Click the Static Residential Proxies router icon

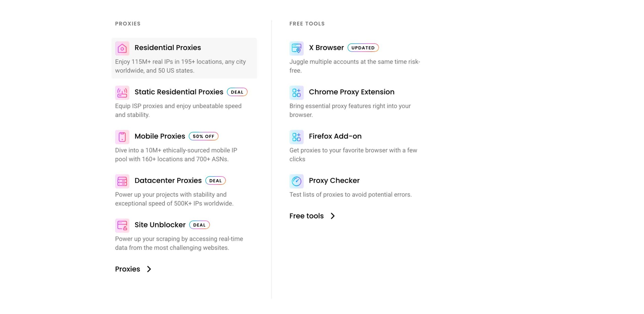tap(122, 92)
